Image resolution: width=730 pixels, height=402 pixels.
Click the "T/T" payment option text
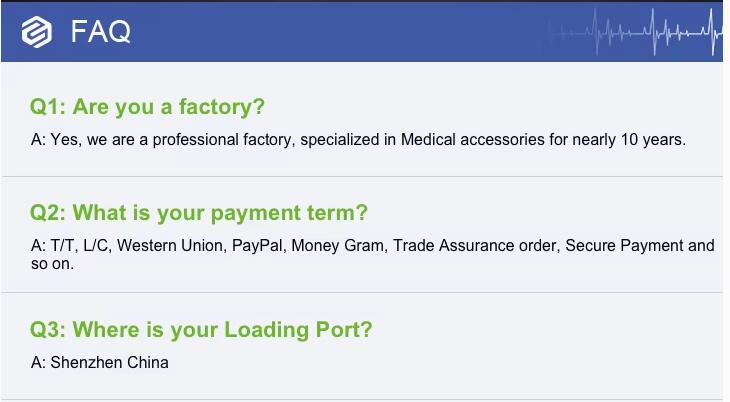(63, 246)
